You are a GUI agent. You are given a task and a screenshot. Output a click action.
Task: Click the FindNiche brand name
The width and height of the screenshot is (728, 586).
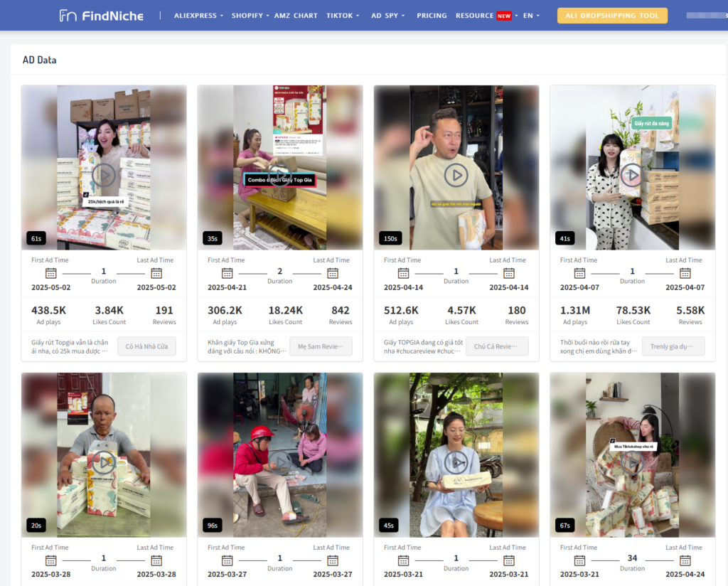(113, 16)
